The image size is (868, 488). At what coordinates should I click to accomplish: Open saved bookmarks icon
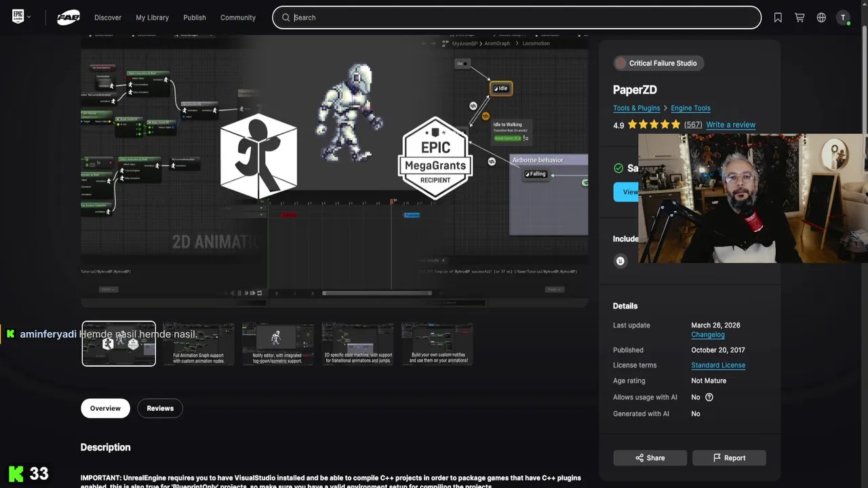pos(778,18)
